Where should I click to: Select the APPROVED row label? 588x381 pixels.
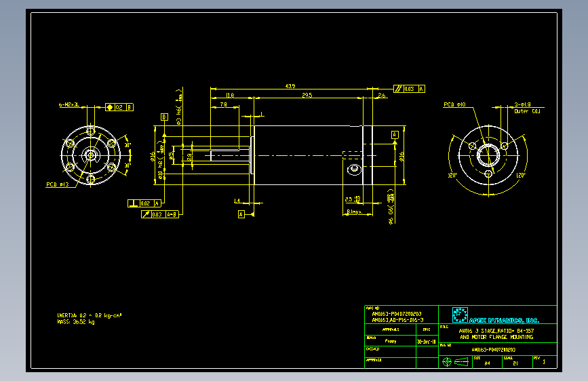tap(374, 359)
